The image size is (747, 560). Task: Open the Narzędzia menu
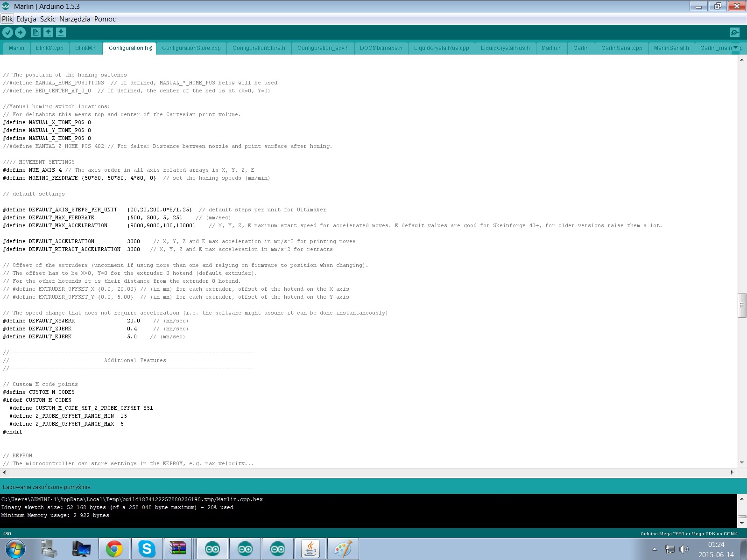(x=75, y=19)
